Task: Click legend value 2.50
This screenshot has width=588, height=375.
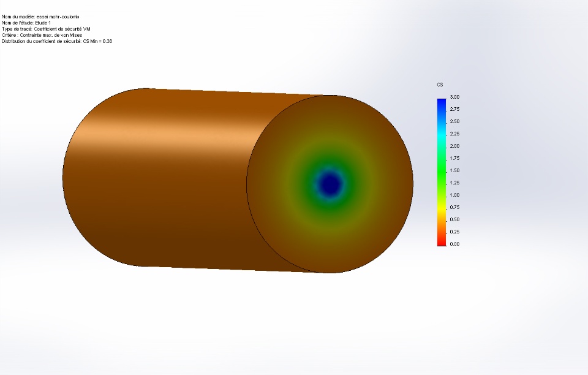Action: (x=454, y=121)
